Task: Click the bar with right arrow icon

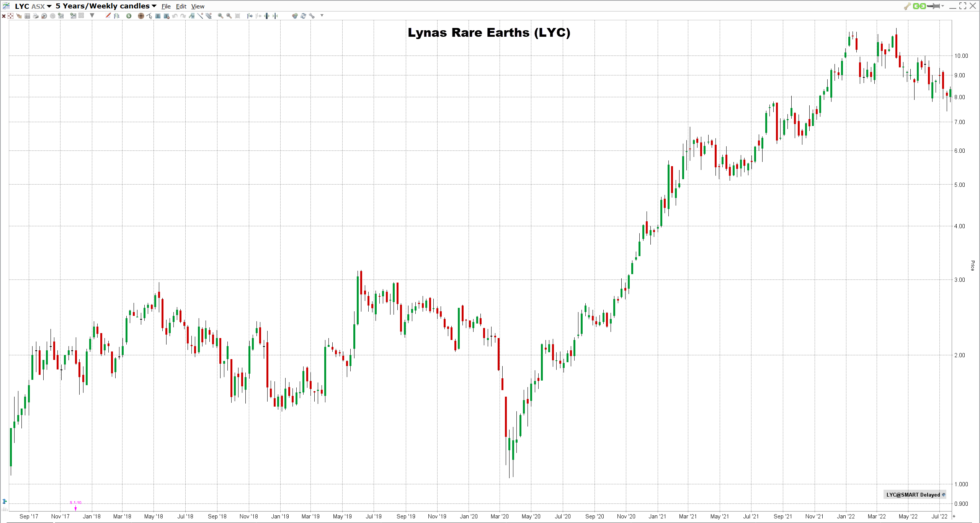Action: click(250, 16)
